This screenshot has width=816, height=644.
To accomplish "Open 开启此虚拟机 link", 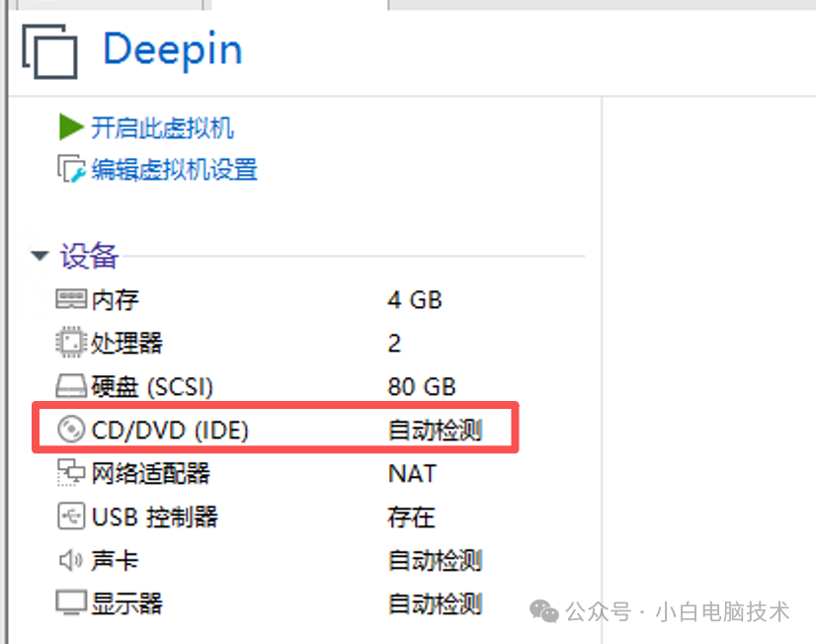I will click(162, 128).
